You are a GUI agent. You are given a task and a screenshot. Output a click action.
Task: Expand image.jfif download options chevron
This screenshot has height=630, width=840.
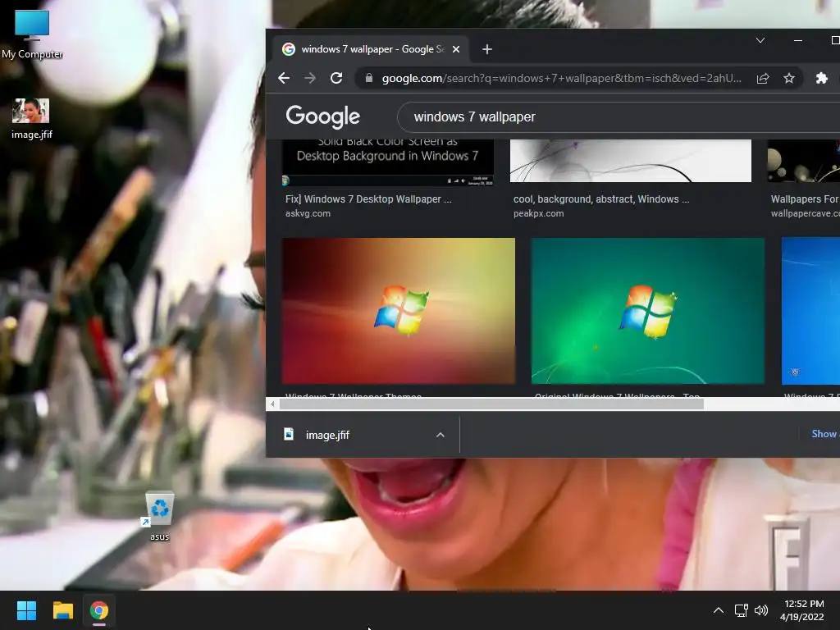[441, 435]
